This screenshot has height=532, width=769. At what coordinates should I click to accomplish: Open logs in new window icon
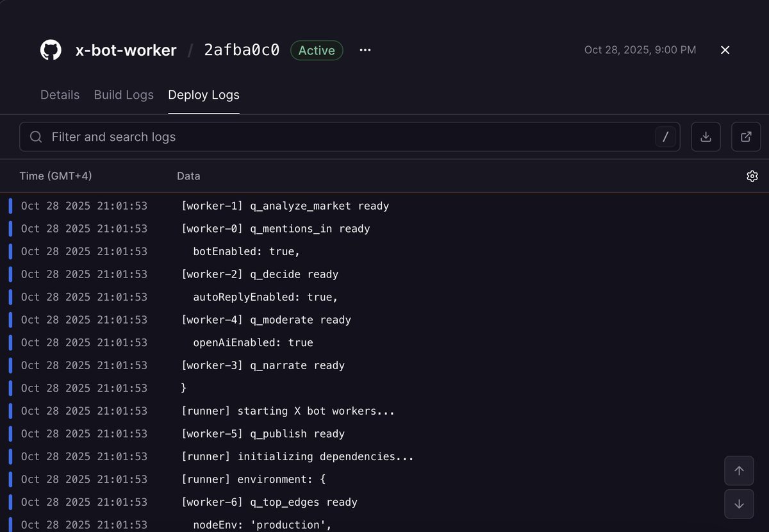[746, 137]
